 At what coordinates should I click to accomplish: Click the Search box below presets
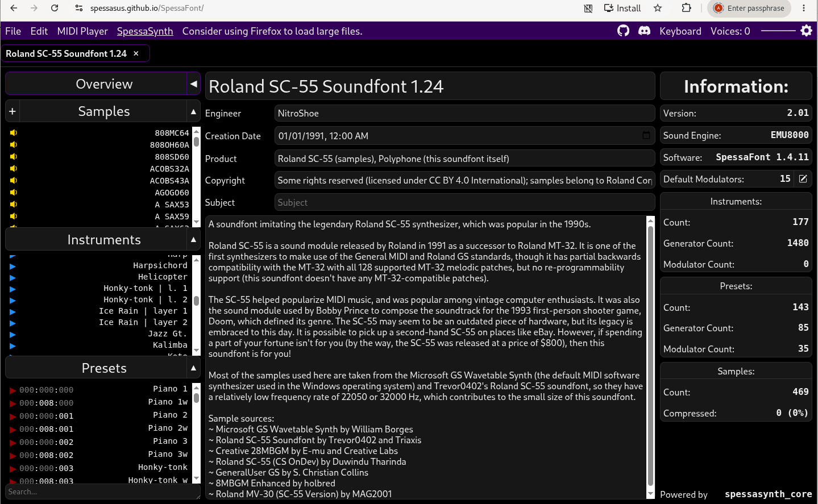[102, 492]
